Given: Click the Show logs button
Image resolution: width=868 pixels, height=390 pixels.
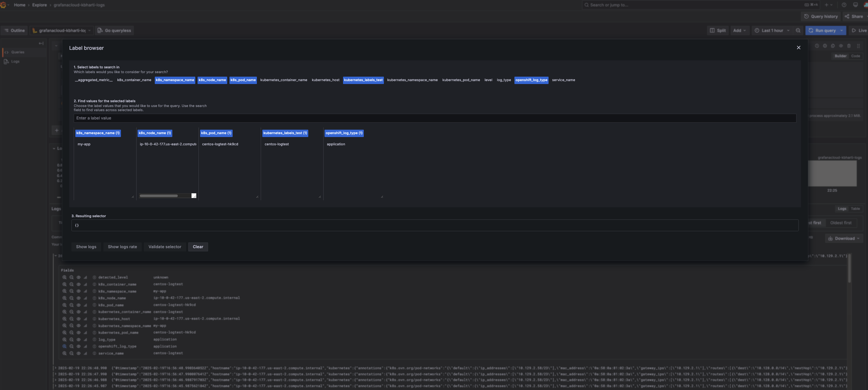Looking at the screenshot, I should coord(86,247).
